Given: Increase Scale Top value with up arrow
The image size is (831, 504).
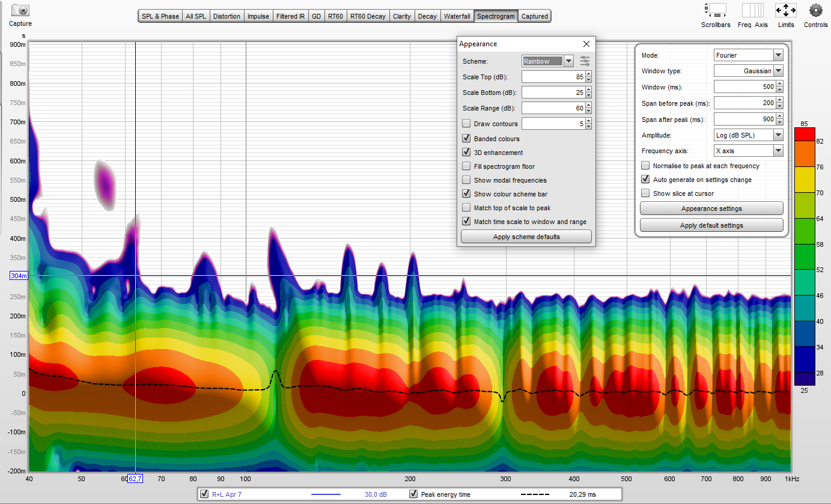Looking at the screenshot, I should 588,74.
